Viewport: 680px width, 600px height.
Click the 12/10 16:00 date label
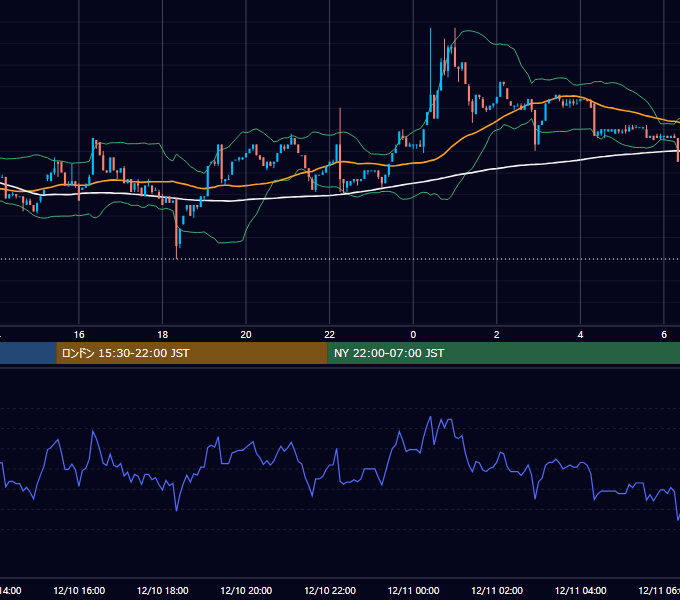click(x=79, y=590)
